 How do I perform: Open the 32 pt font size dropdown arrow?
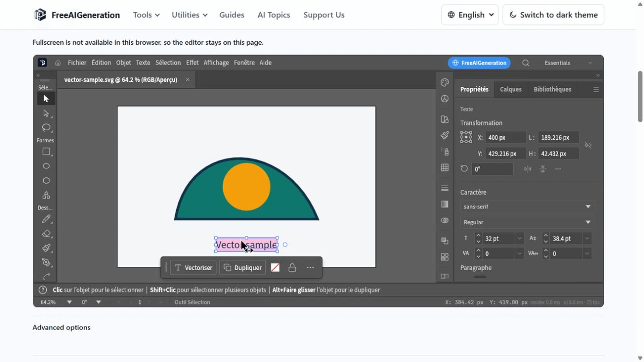tap(519, 239)
